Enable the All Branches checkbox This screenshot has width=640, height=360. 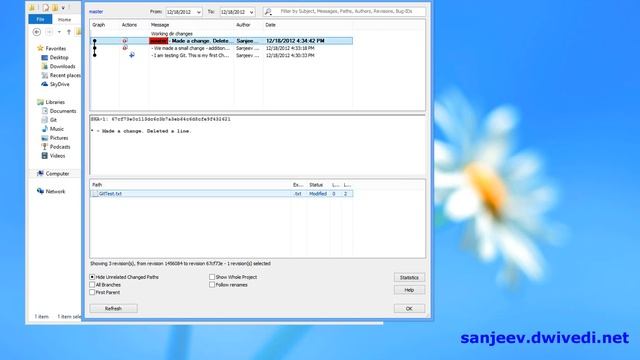click(x=92, y=284)
